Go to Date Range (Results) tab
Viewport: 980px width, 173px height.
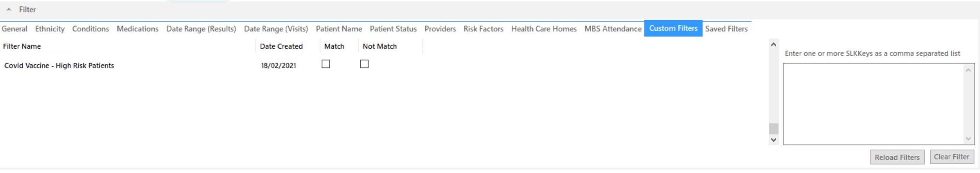click(x=201, y=29)
